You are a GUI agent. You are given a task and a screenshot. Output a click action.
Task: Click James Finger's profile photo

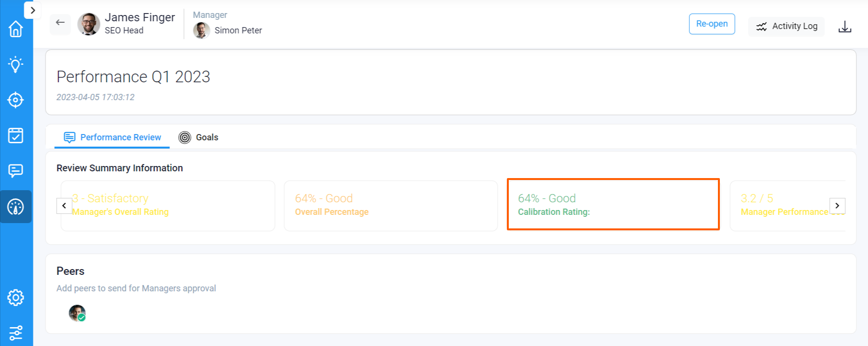point(89,24)
